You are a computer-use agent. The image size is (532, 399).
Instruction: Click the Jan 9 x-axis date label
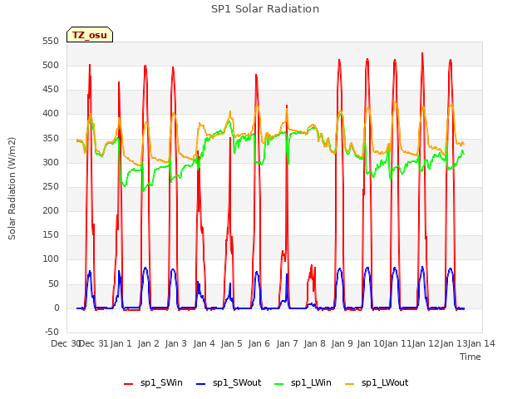coord(342,343)
